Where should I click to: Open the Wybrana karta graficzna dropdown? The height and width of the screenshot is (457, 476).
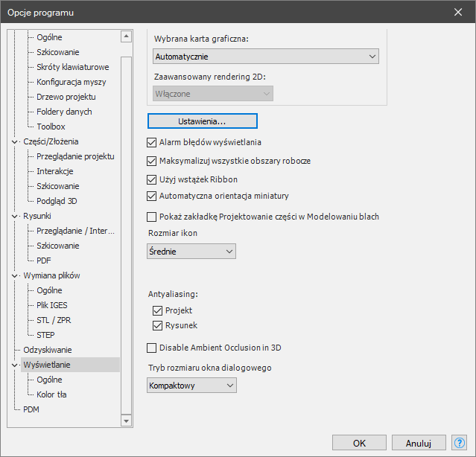(266, 57)
